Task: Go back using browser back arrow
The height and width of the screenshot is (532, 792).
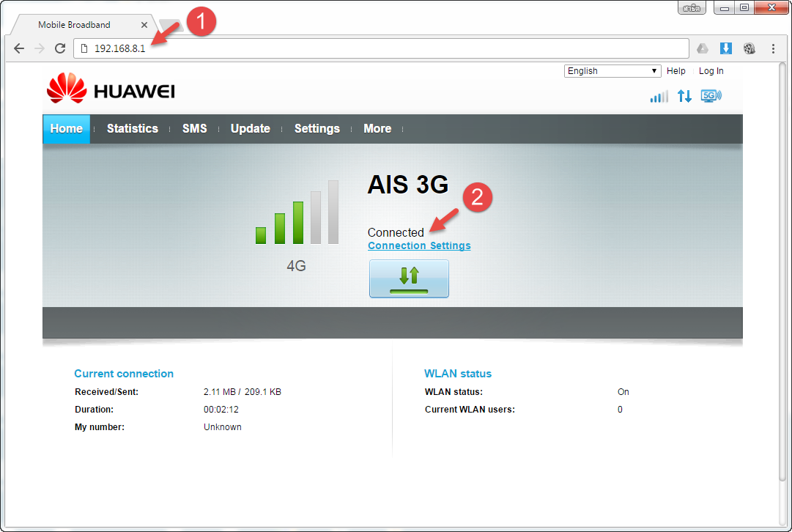Action: pyautogui.click(x=19, y=48)
